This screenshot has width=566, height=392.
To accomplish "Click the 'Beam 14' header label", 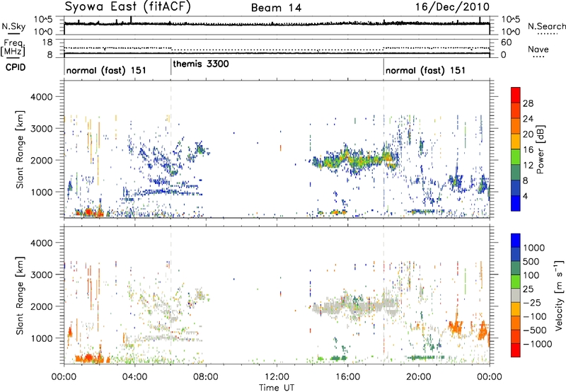I will 276,8.
